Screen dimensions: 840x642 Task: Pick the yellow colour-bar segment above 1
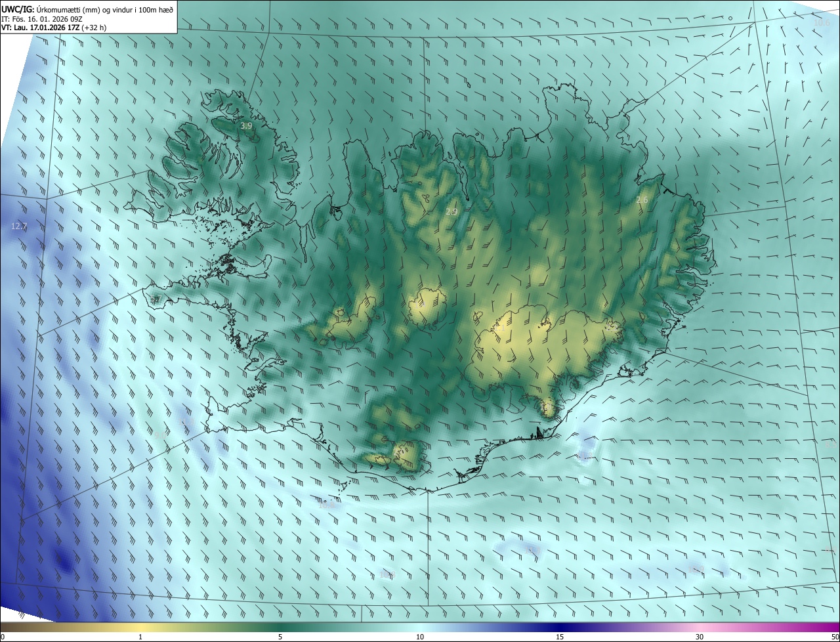coord(140,627)
